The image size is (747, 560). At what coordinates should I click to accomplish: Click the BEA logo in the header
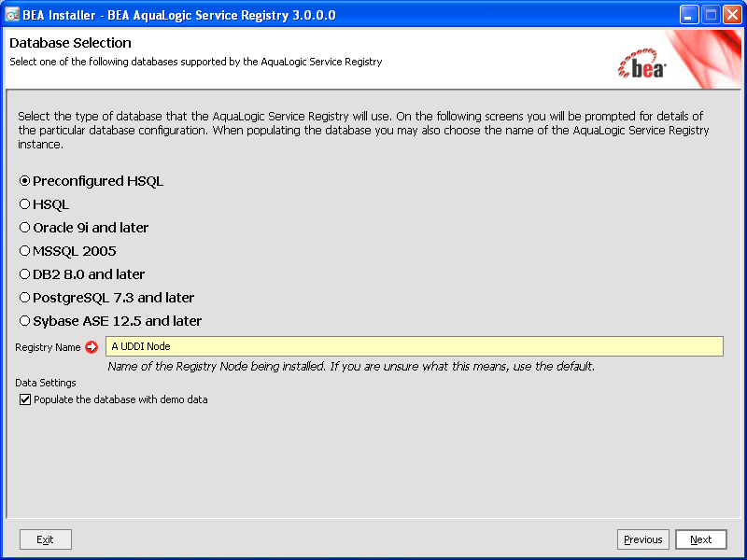pos(642,63)
